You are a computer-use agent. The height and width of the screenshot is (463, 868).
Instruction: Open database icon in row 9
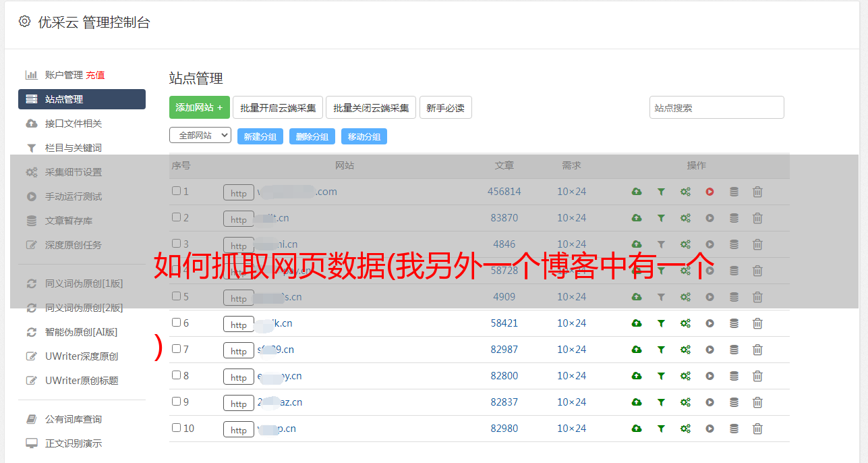tap(734, 402)
